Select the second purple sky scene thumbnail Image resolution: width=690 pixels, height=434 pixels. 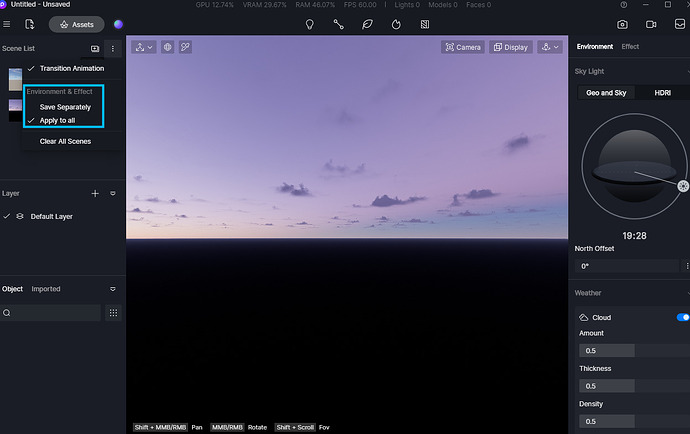15,110
